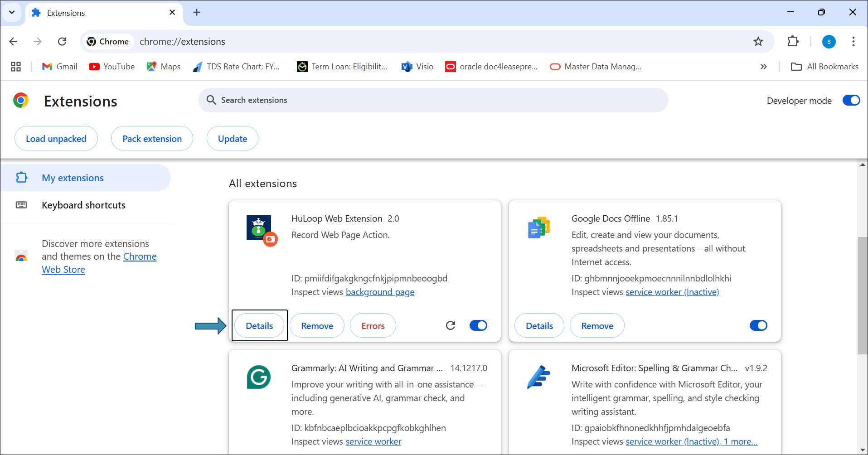Viewport: 868px width, 455px height.
Task: Disable HuLoop Web Extension toggle
Action: click(478, 325)
